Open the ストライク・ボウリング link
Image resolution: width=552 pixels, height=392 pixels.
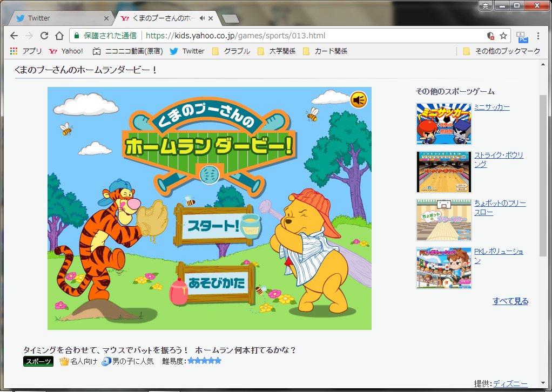point(499,159)
